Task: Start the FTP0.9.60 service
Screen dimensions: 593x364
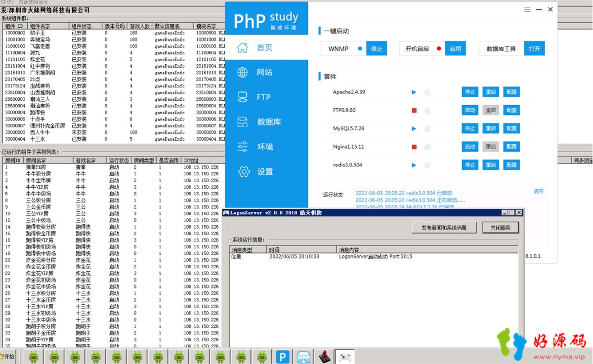Action: coord(470,110)
